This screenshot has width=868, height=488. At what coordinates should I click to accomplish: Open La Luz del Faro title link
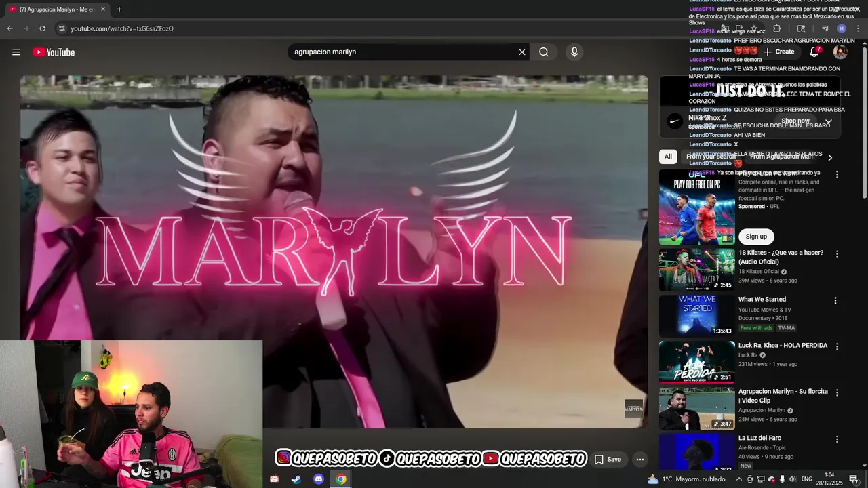(759, 438)
